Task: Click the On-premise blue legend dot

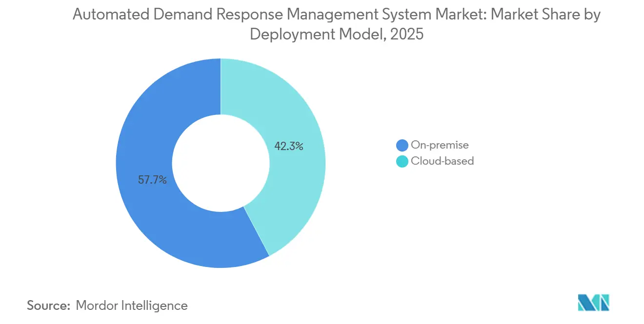Action: (402, 145)
